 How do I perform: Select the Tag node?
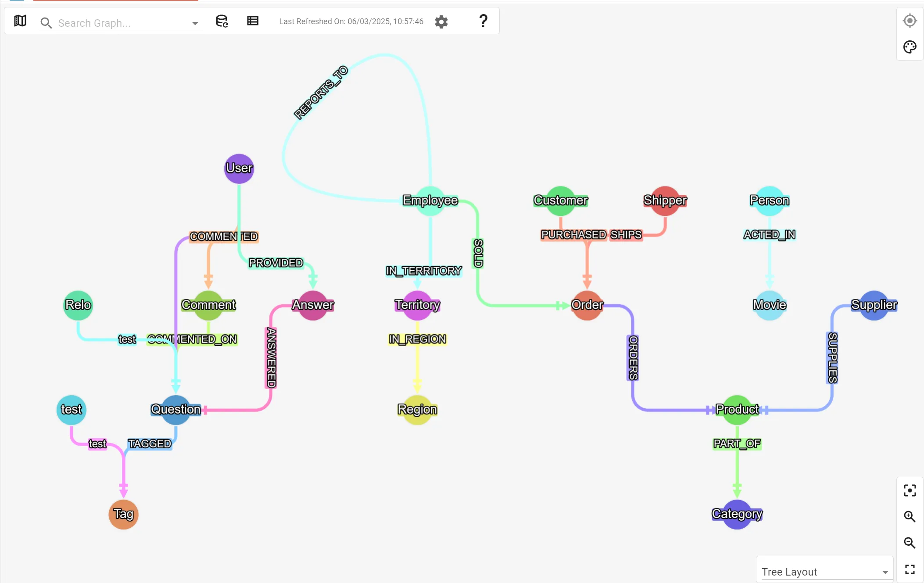click(x=124, y=514)
